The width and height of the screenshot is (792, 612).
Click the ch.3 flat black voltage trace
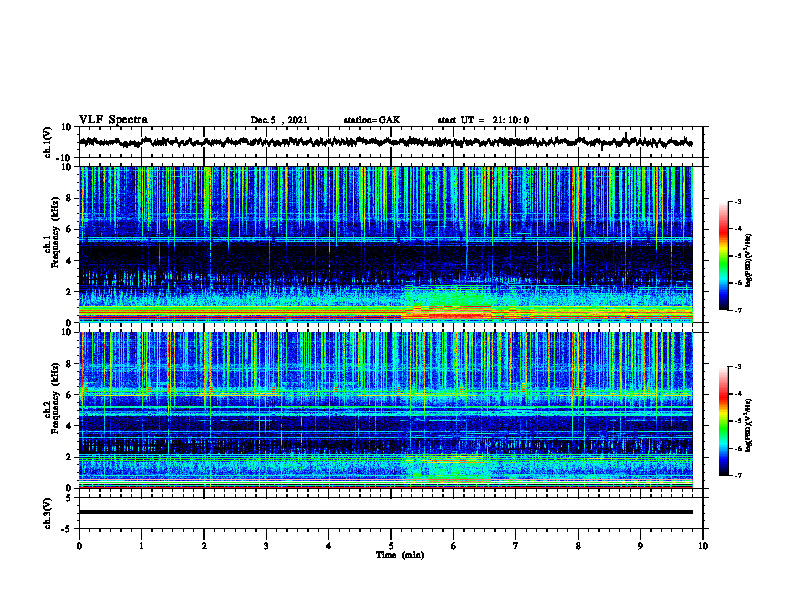point(385,512)
